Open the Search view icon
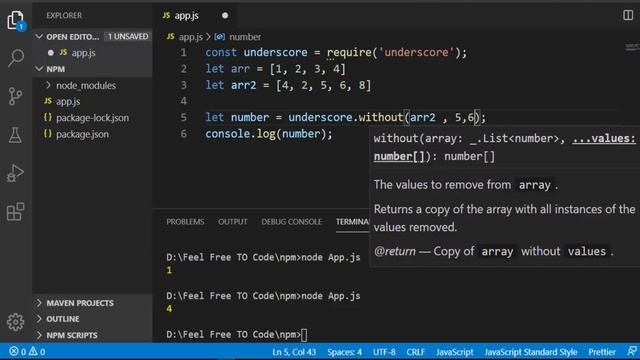Image resolution: width=640 pixels, height=360 pixels. click(16, 58)
